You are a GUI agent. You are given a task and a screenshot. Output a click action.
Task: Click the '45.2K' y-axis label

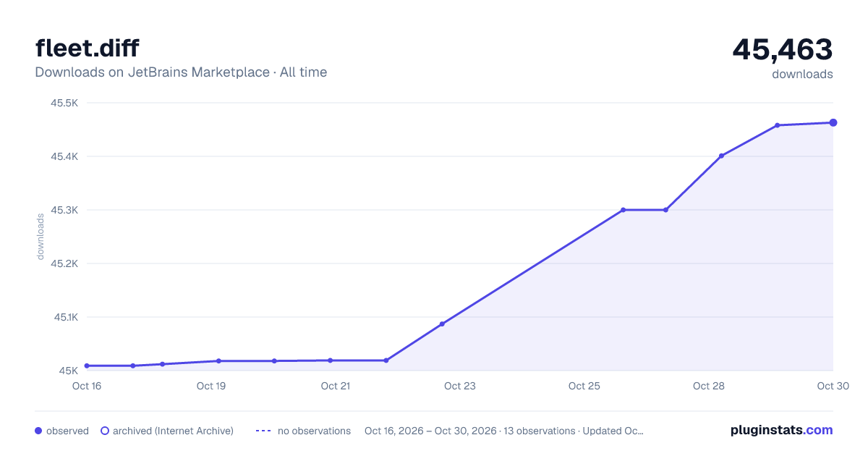coord(64,263)
